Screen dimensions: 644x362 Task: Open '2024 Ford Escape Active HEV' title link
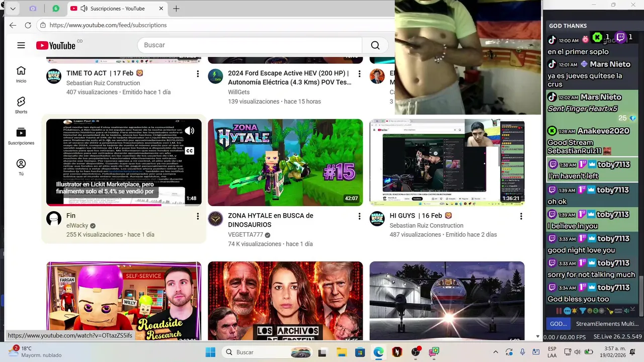[x=289, y=78]
